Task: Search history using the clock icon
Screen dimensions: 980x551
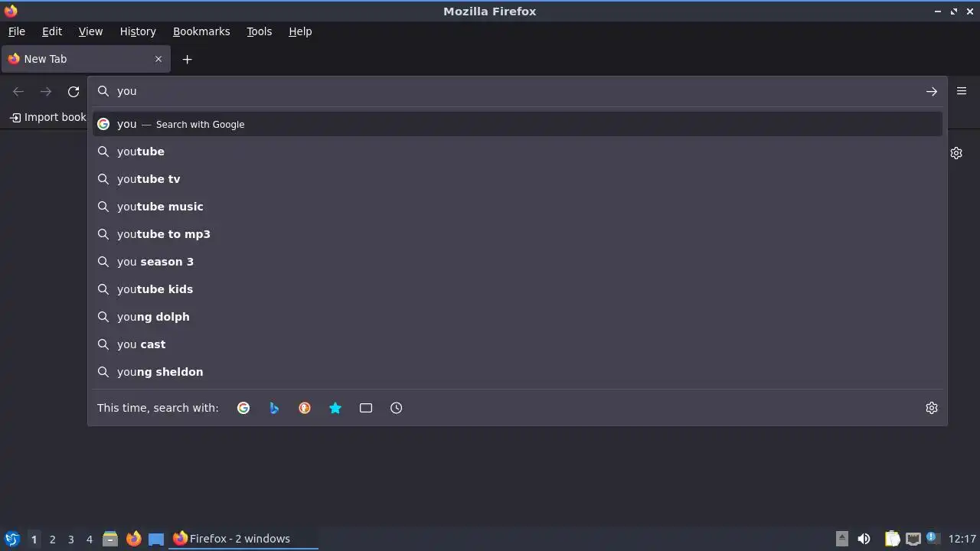Action: coord(397,408)
